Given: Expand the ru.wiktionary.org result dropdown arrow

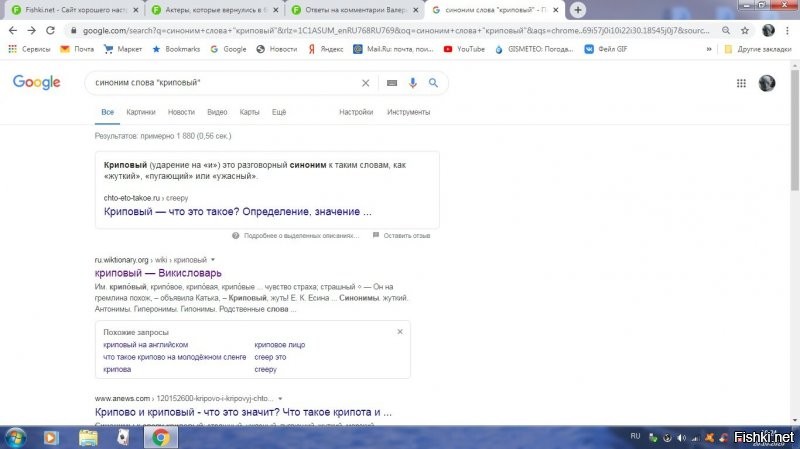Looking at the screenshot, I should (213, 260).
